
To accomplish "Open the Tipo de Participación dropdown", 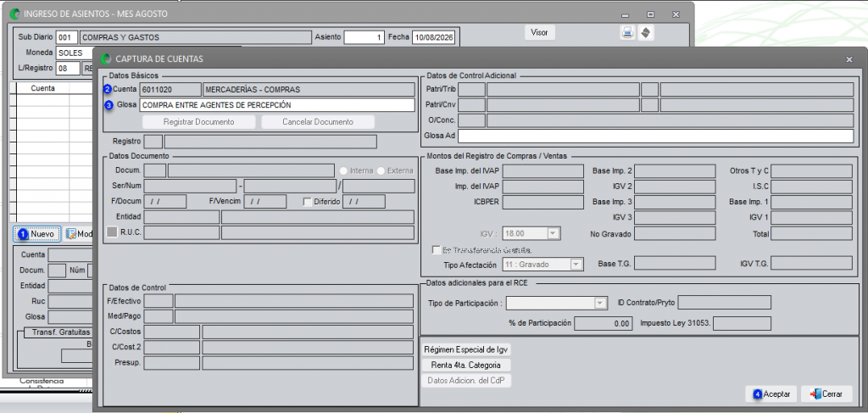I will (x=598, y=303).
